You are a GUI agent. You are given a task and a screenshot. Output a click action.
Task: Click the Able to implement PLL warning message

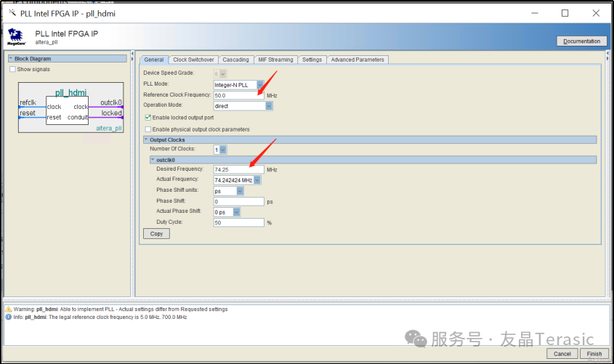[x=120, y=310]
